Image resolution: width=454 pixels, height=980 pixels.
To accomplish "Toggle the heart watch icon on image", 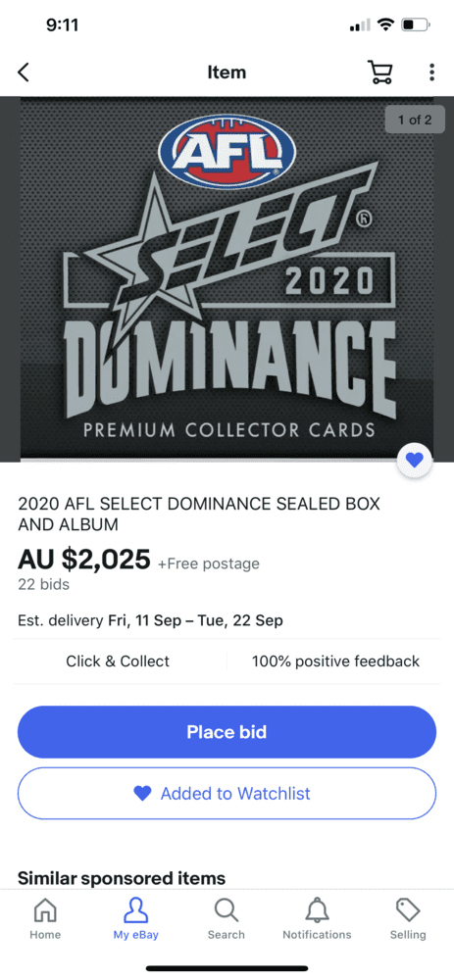I will click(414, 461).
